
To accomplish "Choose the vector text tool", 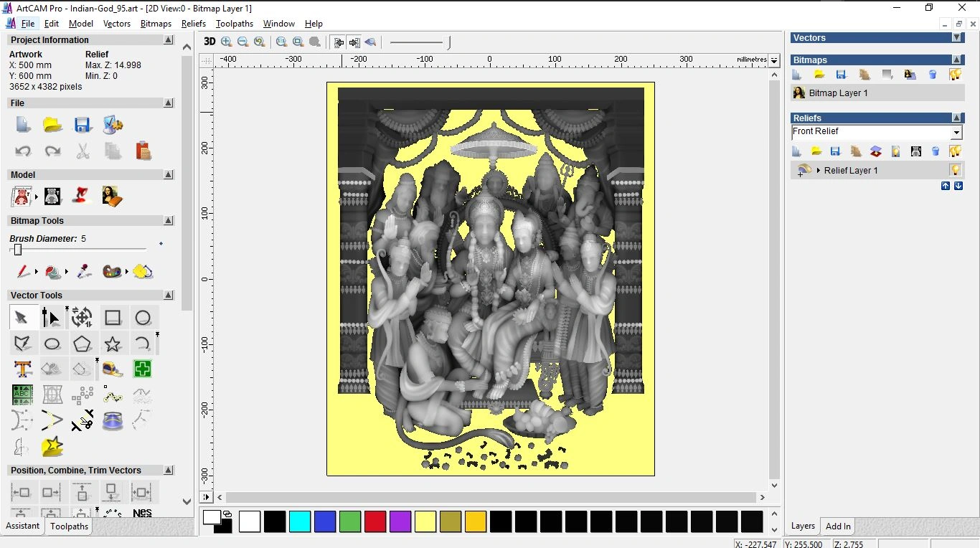I will click(22, 369).
